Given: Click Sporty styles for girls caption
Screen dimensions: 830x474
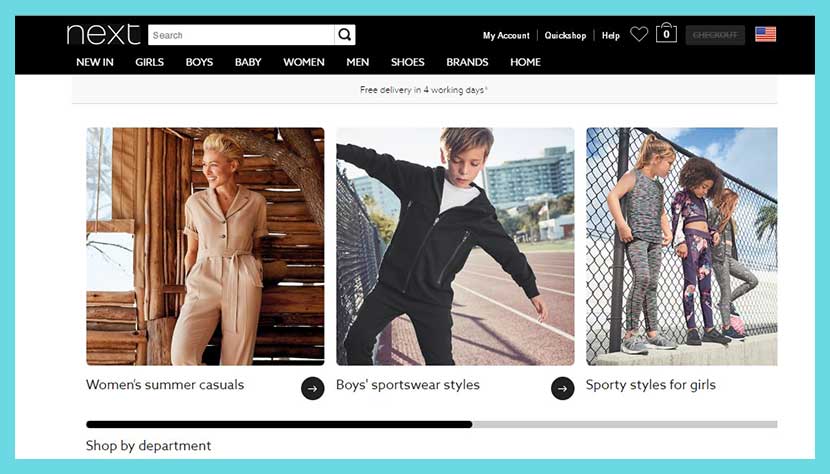Looking at the screenshot, I should click(x=651, y=384).
